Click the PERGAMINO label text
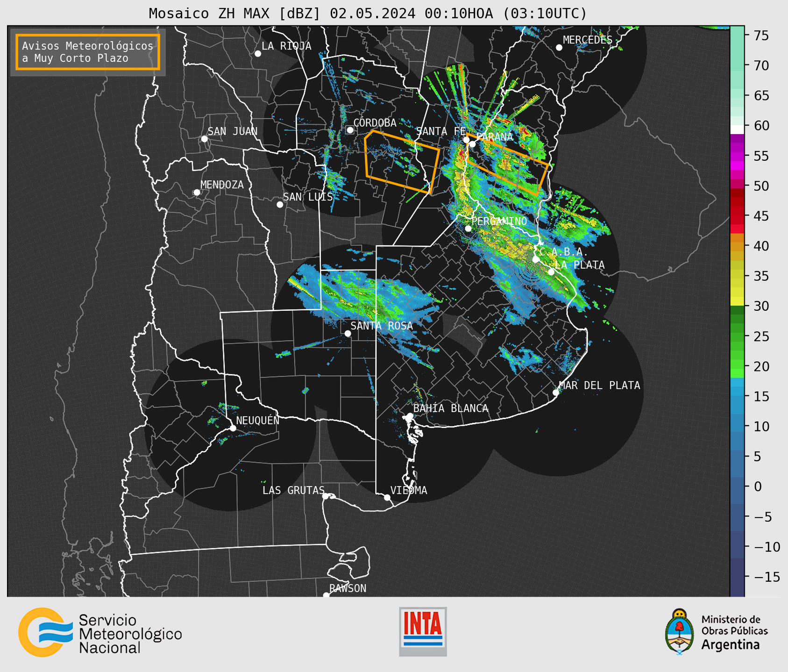788x672 pixels. (x=499, y=221)
